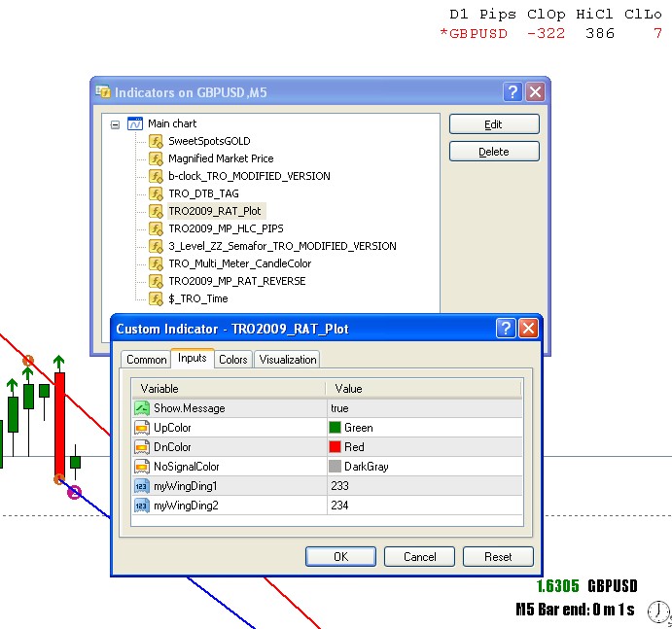Viewport: 672px width, 629px height.
Task: Click the myWingDing1 value 233
Action: (x=339, y=486)
